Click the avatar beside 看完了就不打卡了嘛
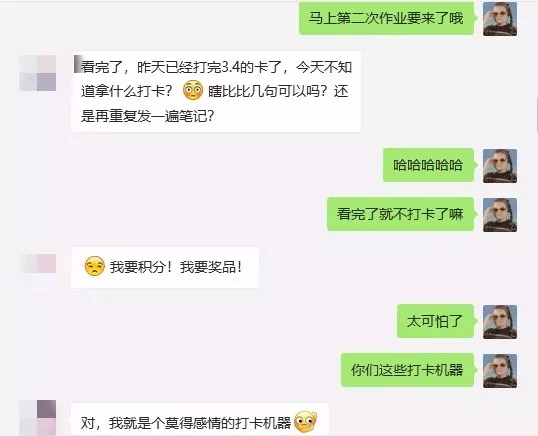Image resolution: width=538 pixels, height=436 pixels. 500,215
